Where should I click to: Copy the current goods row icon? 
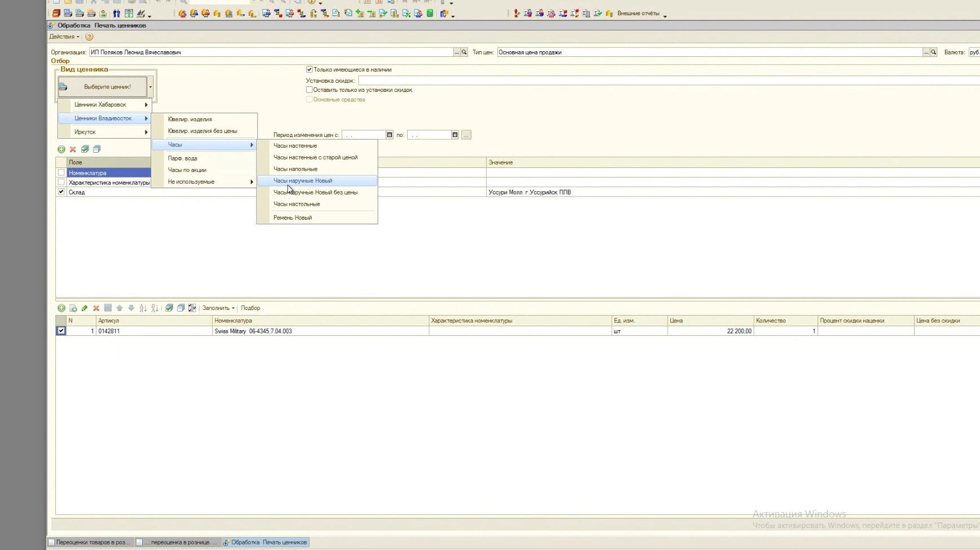pos(73,308)
